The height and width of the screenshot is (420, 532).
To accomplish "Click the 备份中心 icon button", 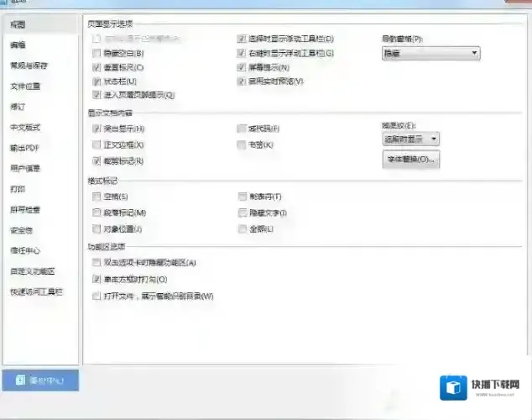I will tap(40, 381).
